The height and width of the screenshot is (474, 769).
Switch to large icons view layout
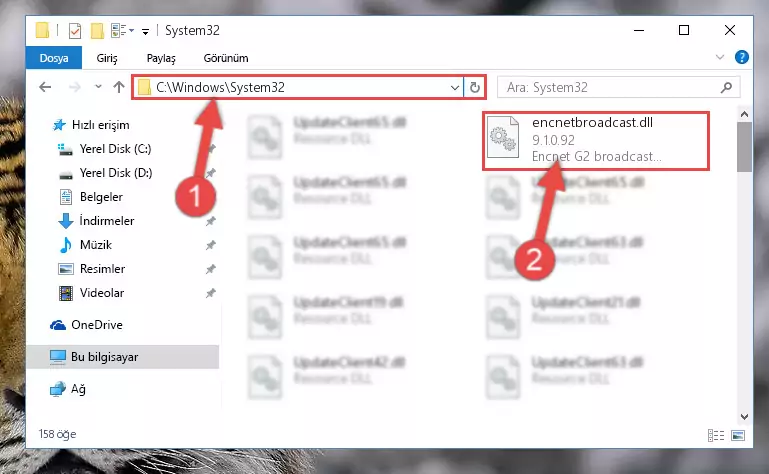738,435
